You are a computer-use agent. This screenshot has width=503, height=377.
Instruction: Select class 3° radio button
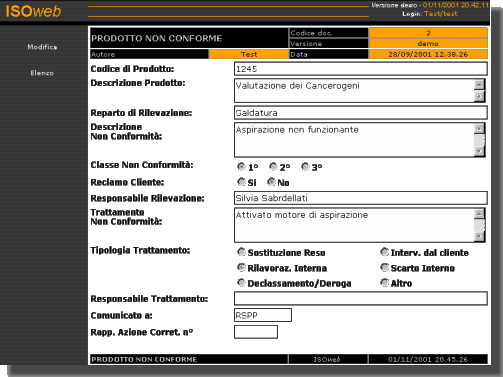point(305,166)
